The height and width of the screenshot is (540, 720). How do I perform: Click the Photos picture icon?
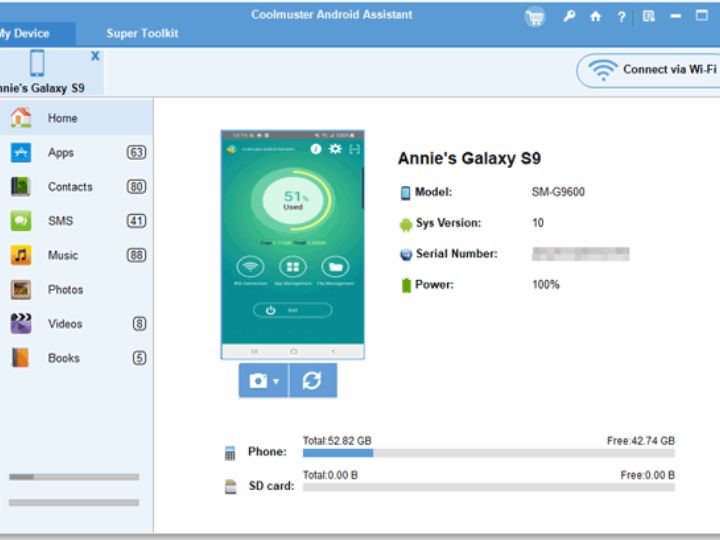tap(21, 290)
